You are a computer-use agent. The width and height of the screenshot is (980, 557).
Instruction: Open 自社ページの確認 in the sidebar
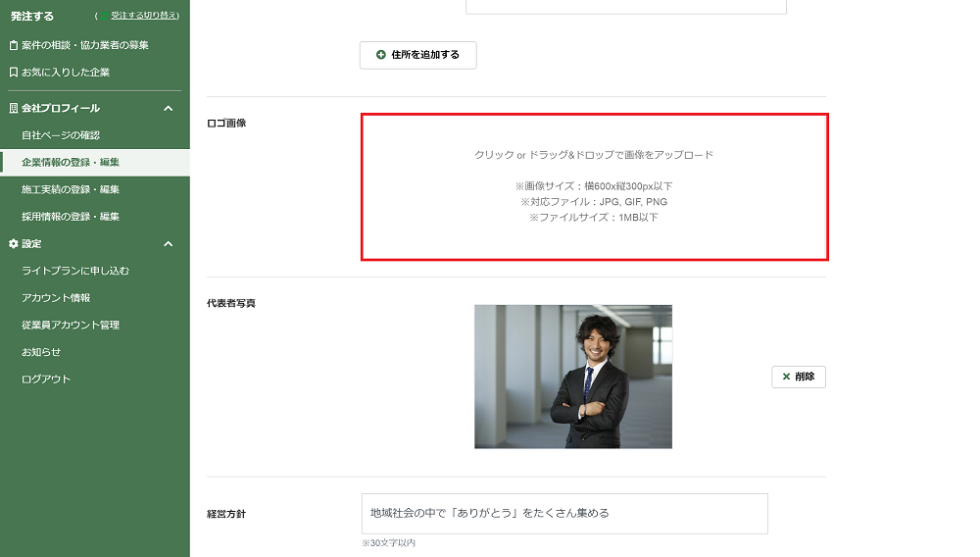pyautogui.click(x=61, y=135)
